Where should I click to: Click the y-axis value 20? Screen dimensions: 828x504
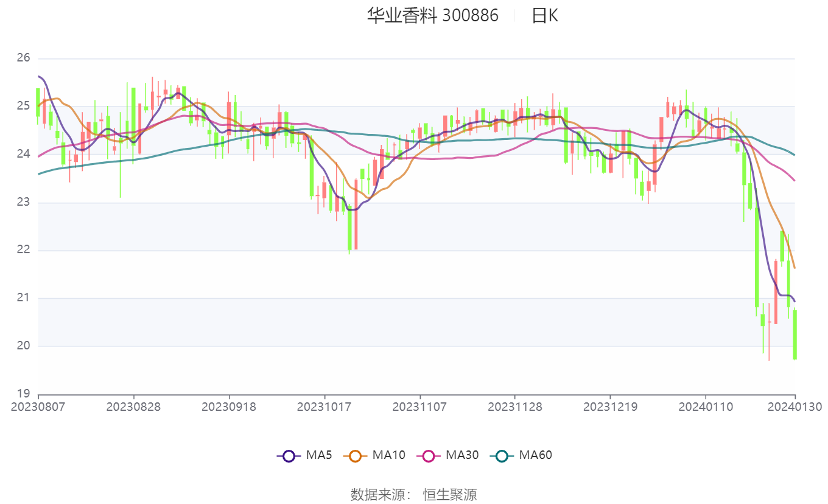pyautogui.click(x=23, y=346)
